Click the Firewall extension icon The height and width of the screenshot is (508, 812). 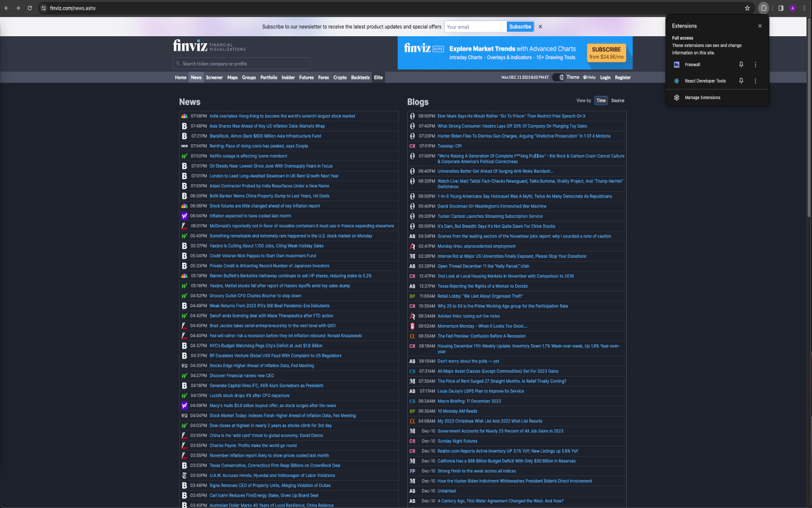[678, 64]
